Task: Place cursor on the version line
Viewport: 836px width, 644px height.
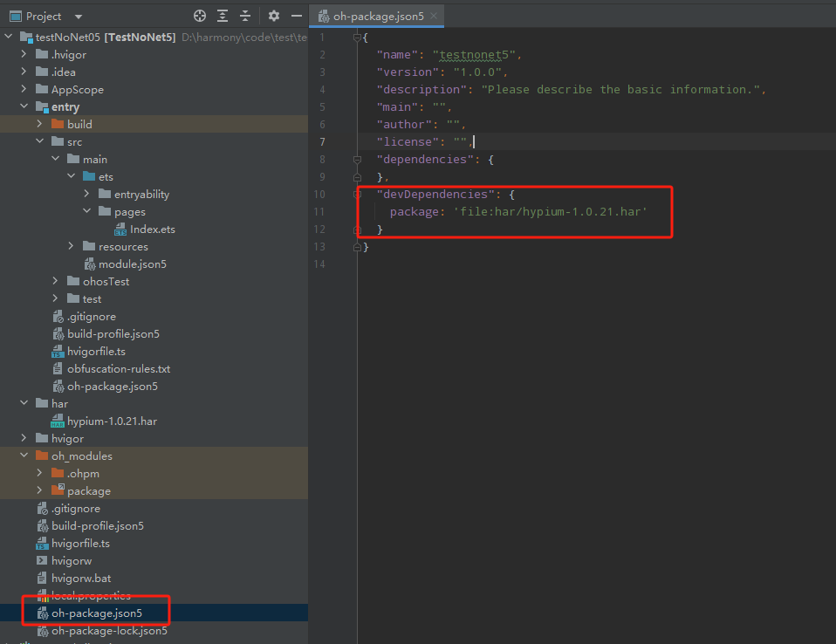Action: (442, 72)
